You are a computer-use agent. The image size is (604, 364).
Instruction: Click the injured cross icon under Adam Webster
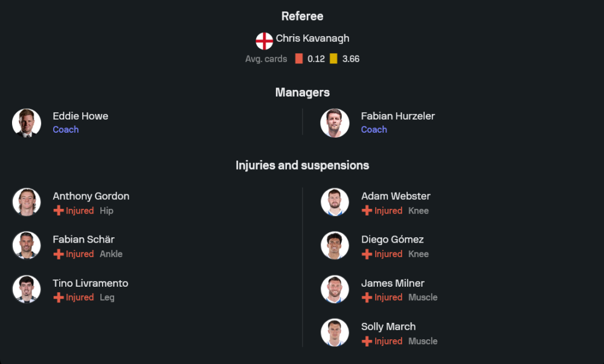pos(367,211)
